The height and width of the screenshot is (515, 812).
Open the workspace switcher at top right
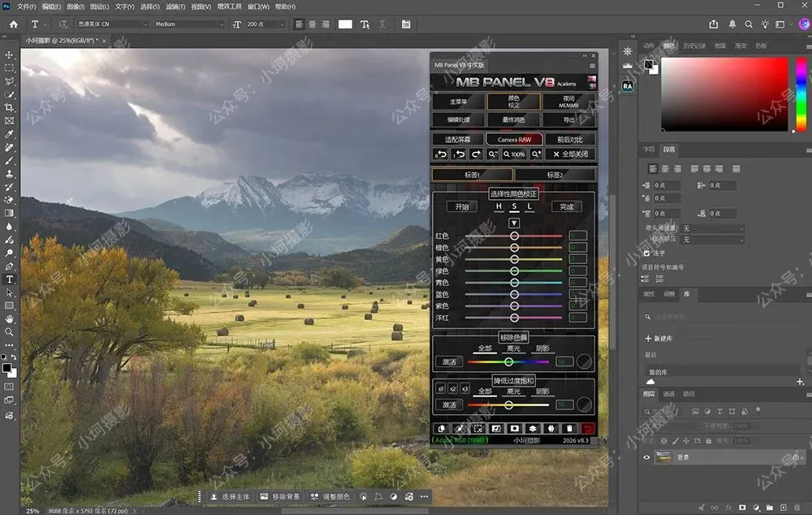[x=781, y=24]
